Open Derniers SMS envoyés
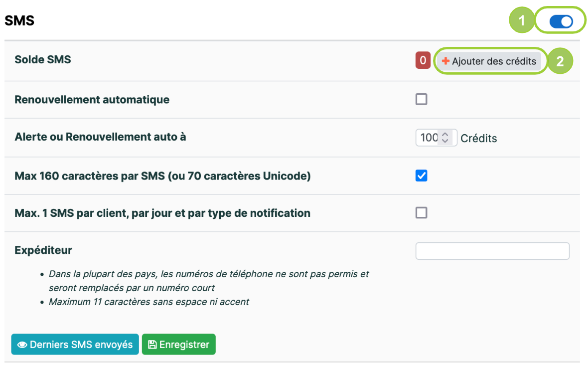This screenshot has width=588, height=365. (x=75, y=345)
